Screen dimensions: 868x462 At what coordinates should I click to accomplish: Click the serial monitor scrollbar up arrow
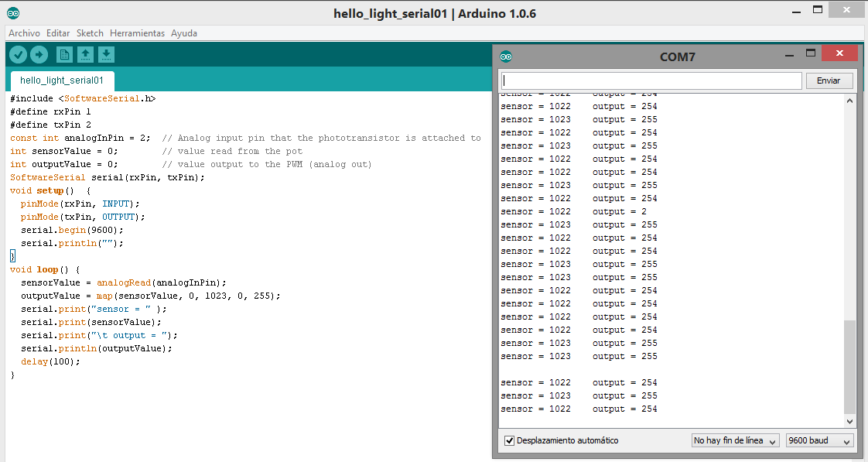(849, 101)
